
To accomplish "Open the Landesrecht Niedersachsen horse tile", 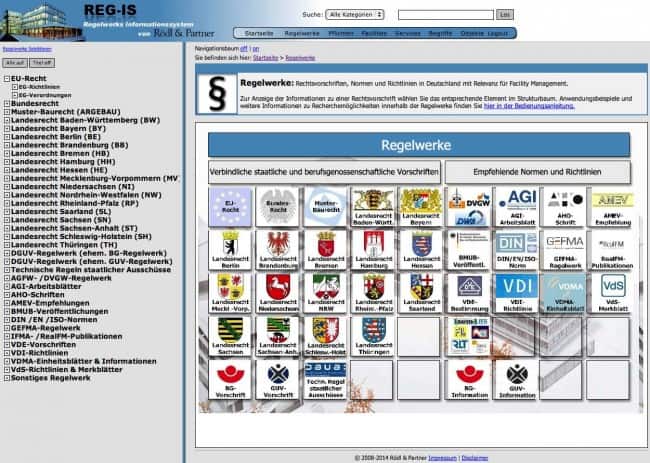I will click(x=277, y=293).
